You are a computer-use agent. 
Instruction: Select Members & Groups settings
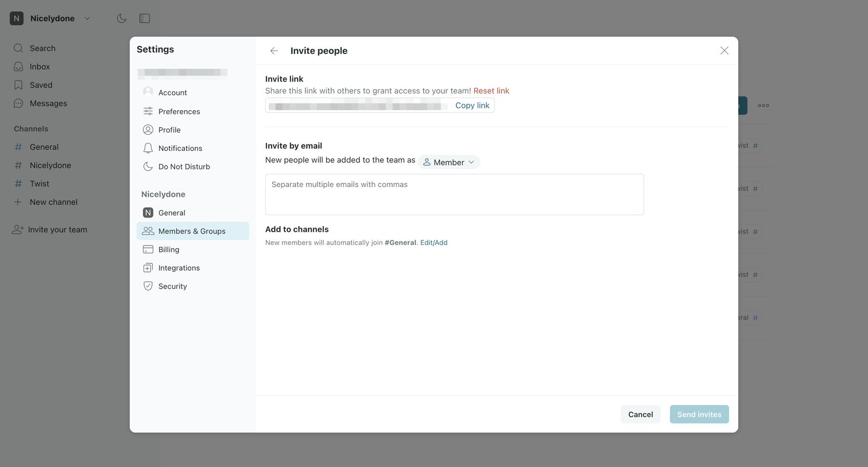pos(193,231)
